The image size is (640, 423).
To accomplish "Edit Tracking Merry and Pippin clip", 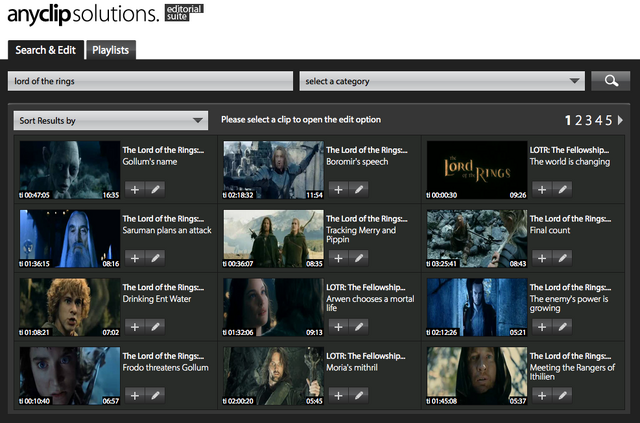I will 359,258.
